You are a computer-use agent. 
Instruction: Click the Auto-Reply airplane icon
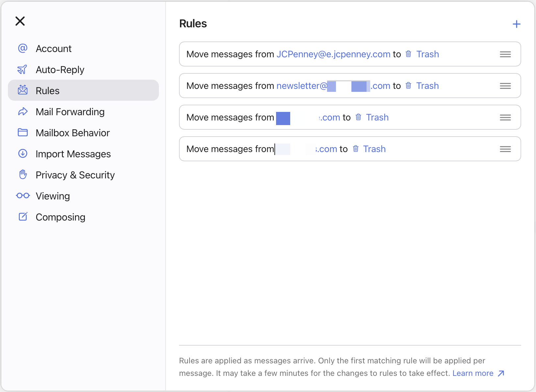point(22,69)
